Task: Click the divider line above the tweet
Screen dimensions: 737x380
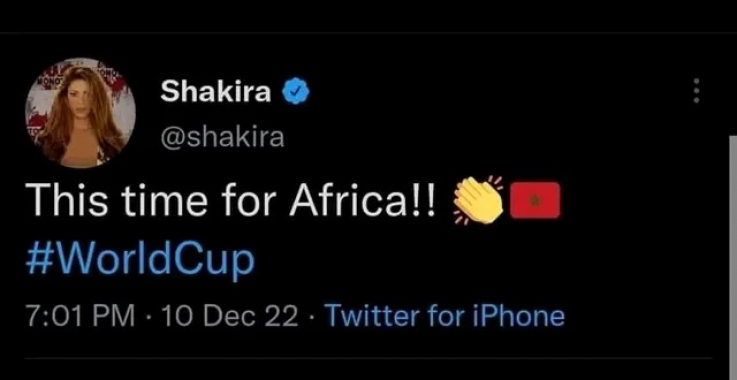Action: click(x=368, y=32)
